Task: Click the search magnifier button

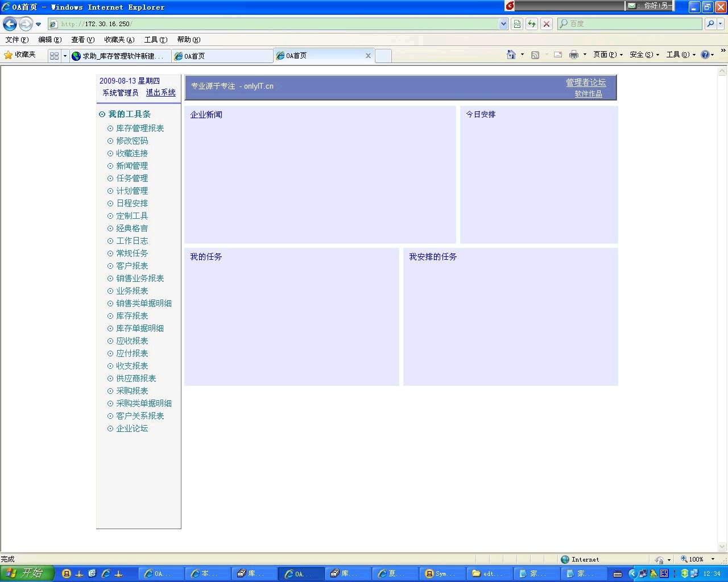Action: [x=710, y=24]
